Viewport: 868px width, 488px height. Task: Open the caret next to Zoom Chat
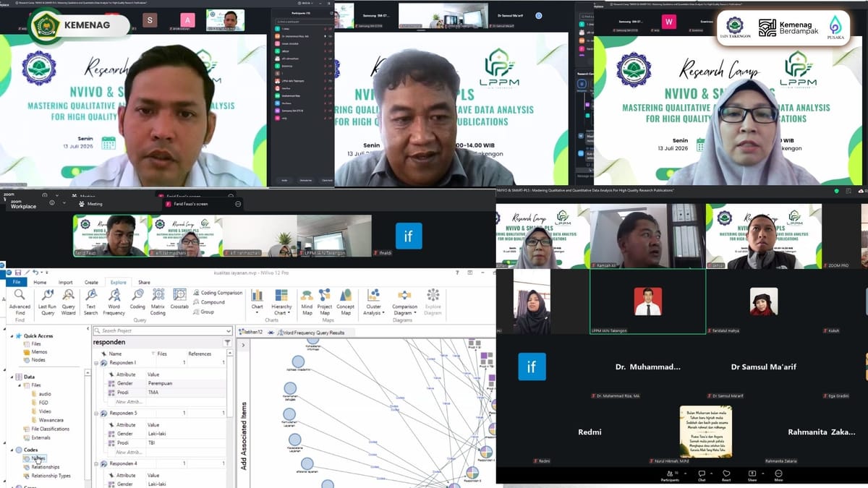[712, 472]
